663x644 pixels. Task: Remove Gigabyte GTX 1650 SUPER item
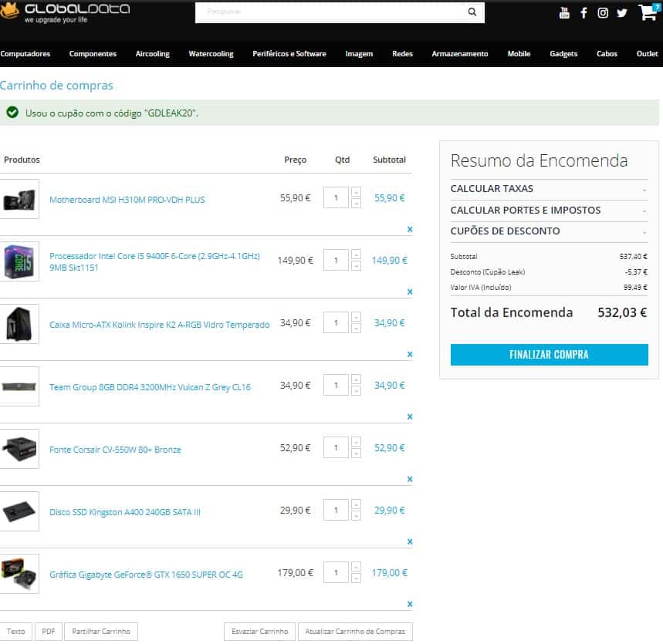pyautogui.click(x=410, y=604)
